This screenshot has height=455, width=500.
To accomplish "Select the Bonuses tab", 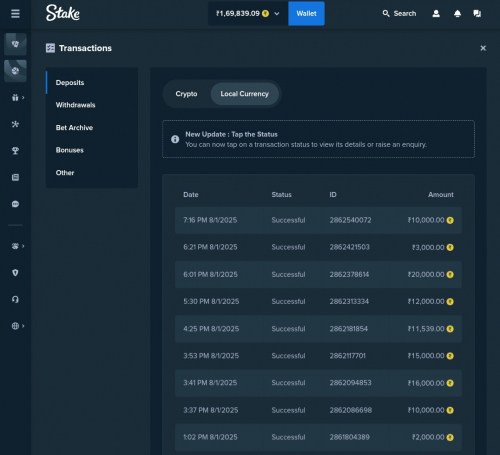I will pyautogui.click(x=92, y=150).
